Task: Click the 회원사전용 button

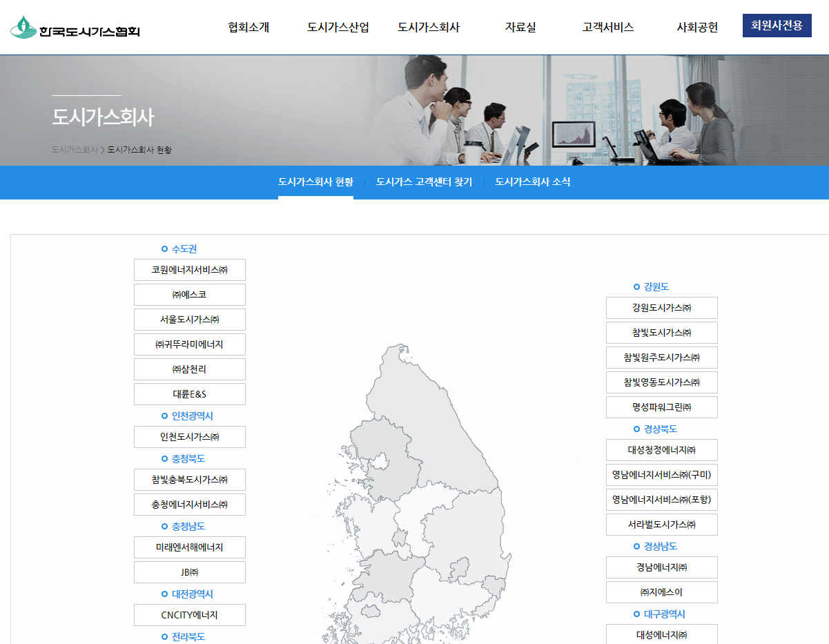Action: tap(777, 26)
